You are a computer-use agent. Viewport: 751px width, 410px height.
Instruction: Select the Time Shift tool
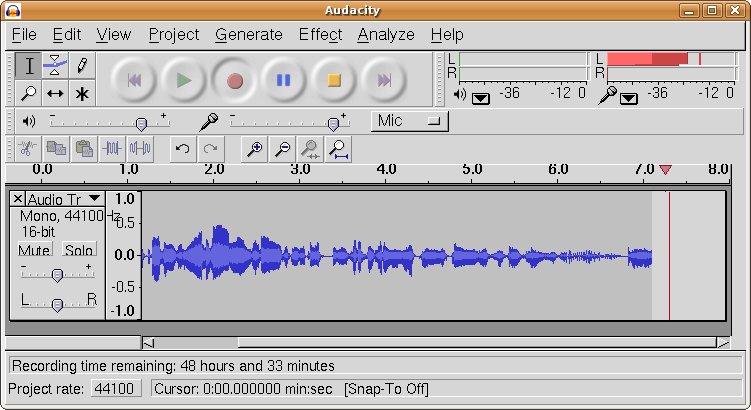[x=55, y=93]
